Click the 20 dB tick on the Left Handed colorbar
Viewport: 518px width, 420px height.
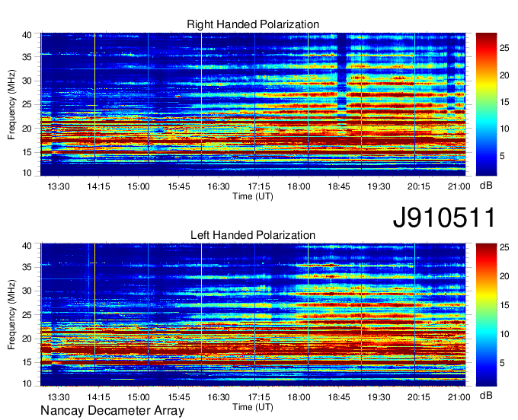(504, 276)
